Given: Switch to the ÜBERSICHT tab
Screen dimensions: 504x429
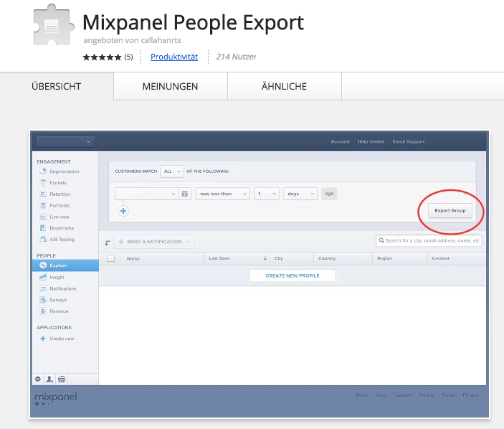Looking at the screenshot, I should [57, 86].
